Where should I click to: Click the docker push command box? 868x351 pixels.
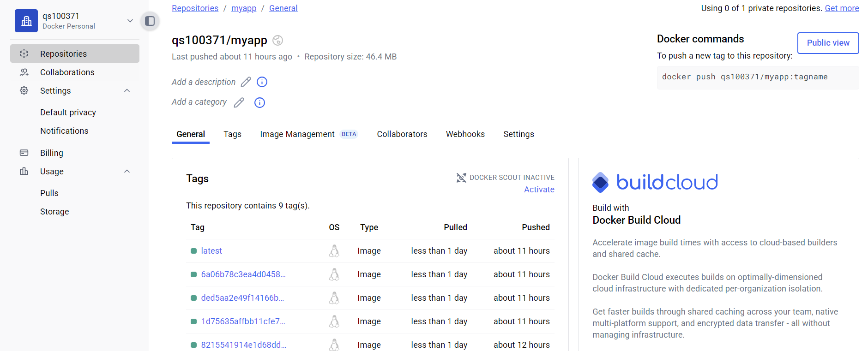pos(758,77)
